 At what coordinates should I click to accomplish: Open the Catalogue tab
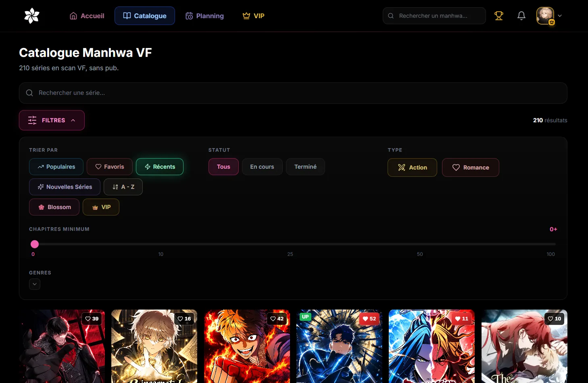click(x=145, y=16)
